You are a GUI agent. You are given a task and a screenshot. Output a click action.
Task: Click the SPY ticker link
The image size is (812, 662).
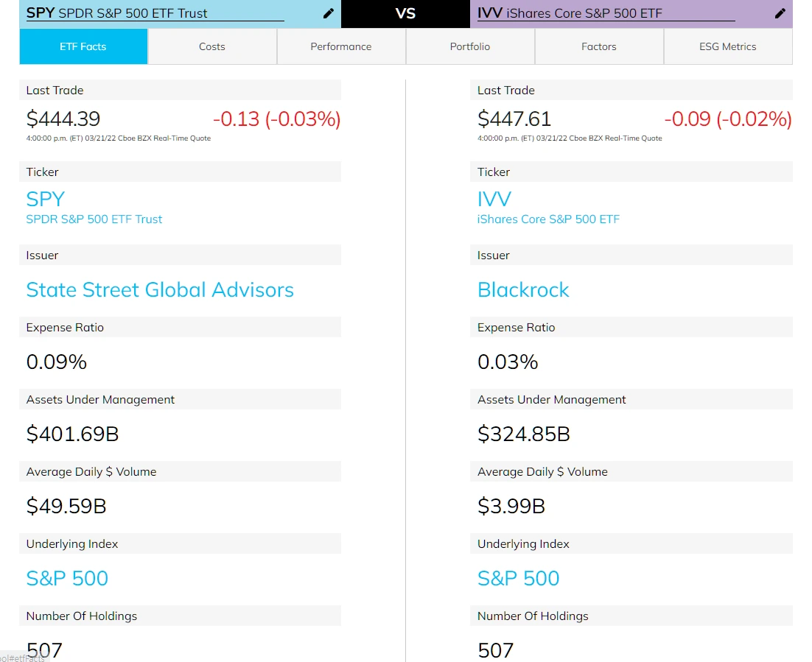[46, 199]
